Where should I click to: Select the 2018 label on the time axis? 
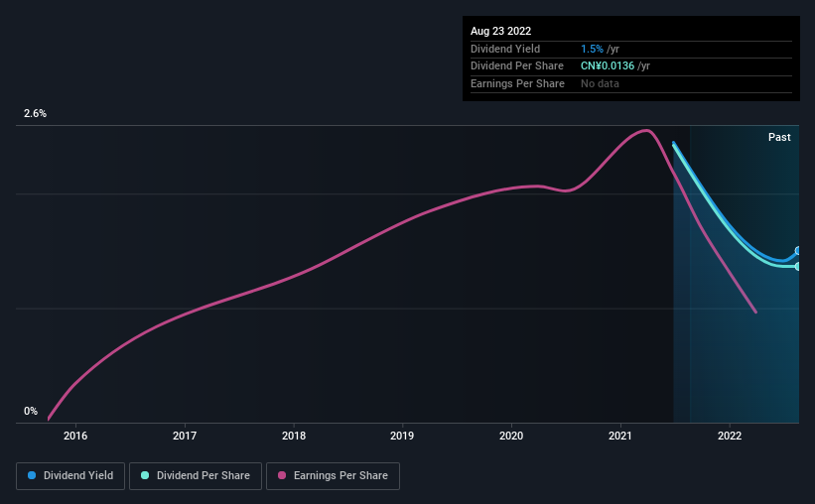pyautogui.click(x=294, y=436)
